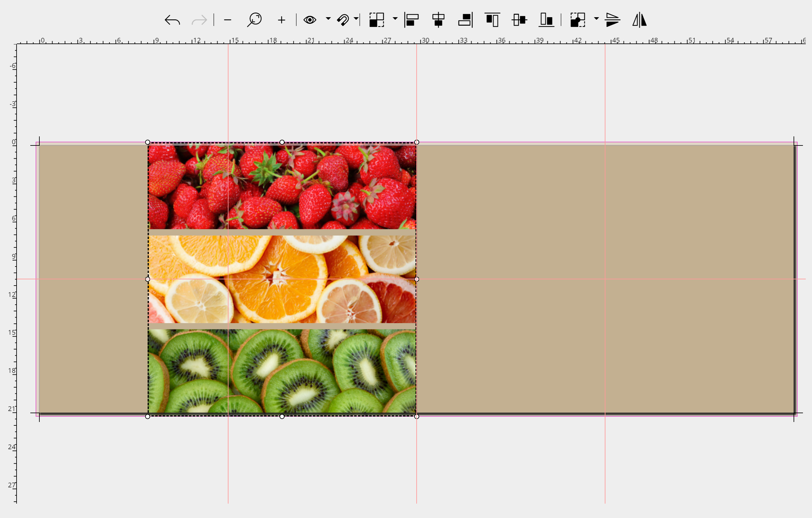Click the selection grid icon in toolbar
812x518 pixels.
377,20
